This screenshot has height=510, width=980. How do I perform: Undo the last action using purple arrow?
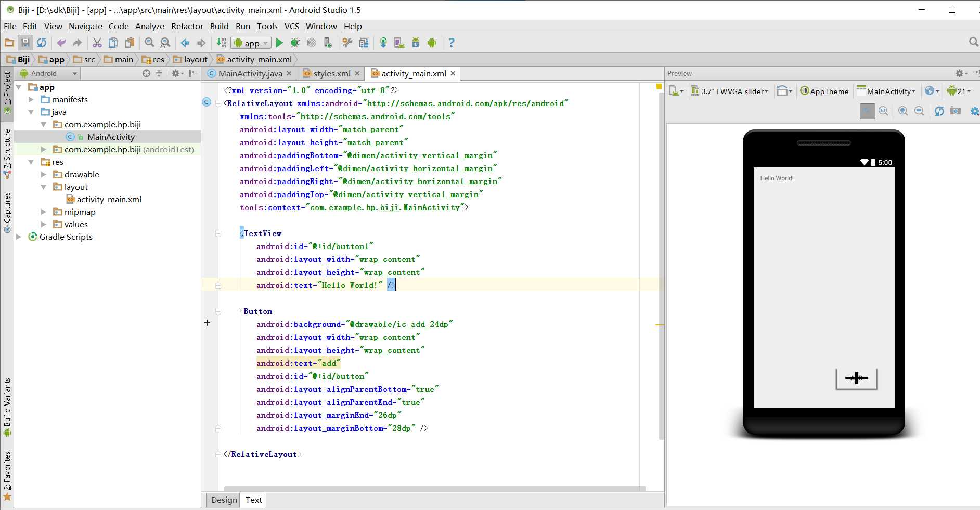61,43
